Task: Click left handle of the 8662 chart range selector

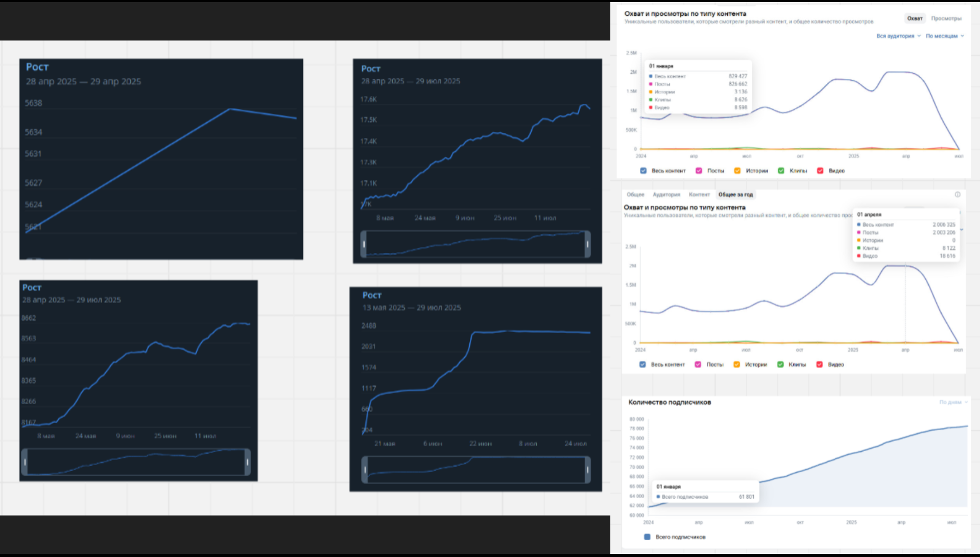Action: click(x=25, y=462)
